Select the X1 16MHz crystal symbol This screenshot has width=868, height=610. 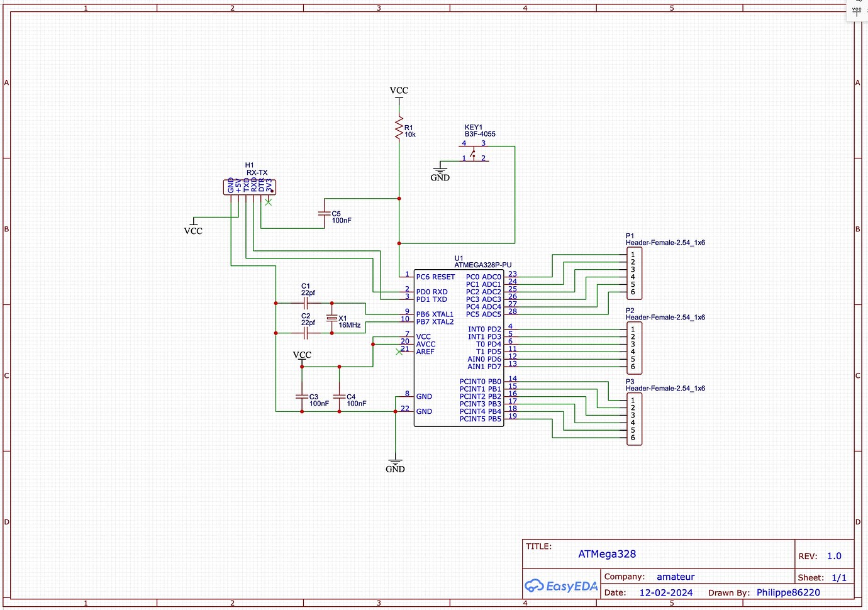331,318
